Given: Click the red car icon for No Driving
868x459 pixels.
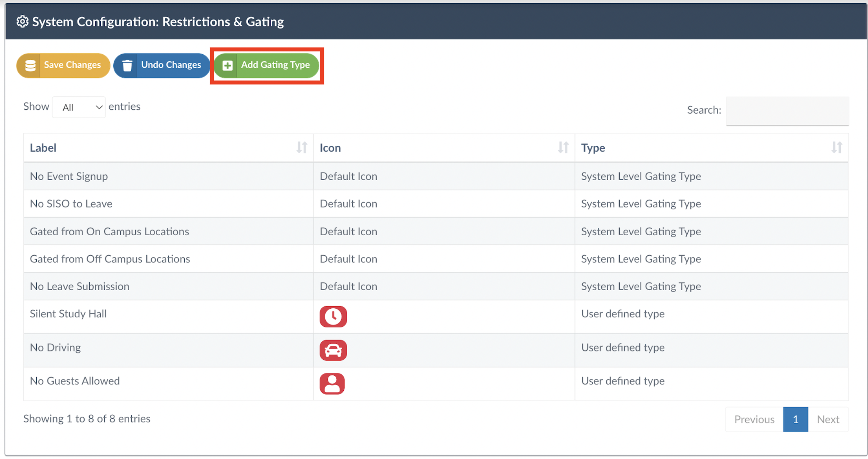Looking at the screenshot, I should pyautogui.click(x=333, y=350).
